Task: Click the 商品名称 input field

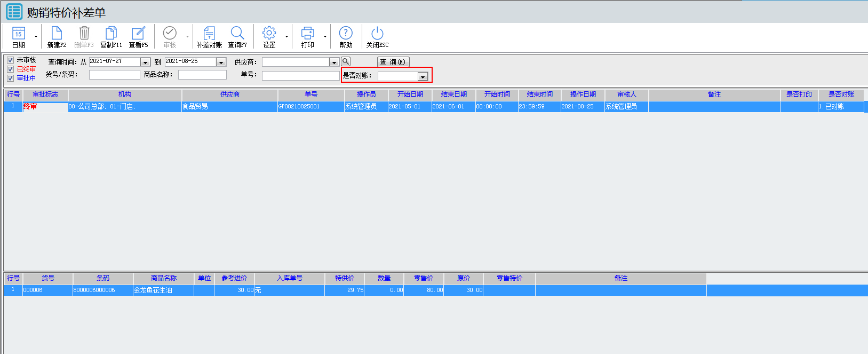Action: coord(202,75)
